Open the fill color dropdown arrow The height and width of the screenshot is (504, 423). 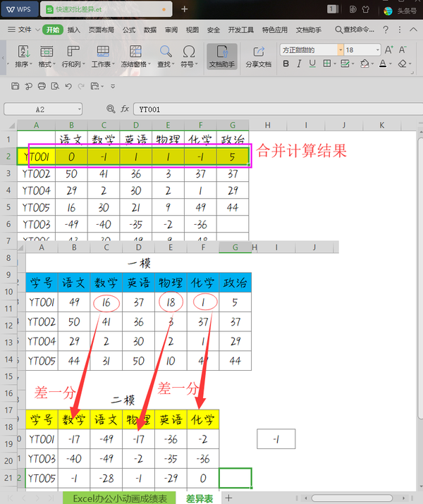click(x=372, y=63)
